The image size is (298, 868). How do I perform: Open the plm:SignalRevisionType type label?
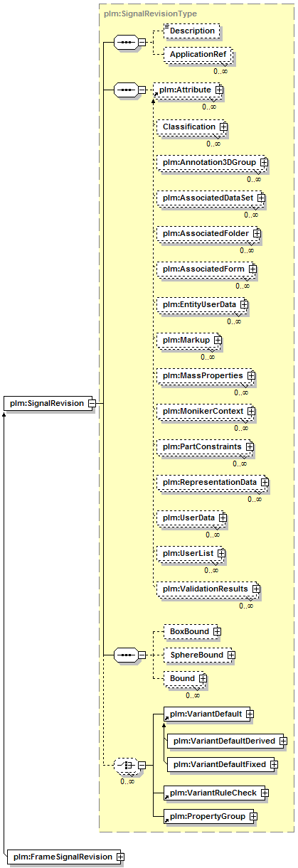(150, 14)
